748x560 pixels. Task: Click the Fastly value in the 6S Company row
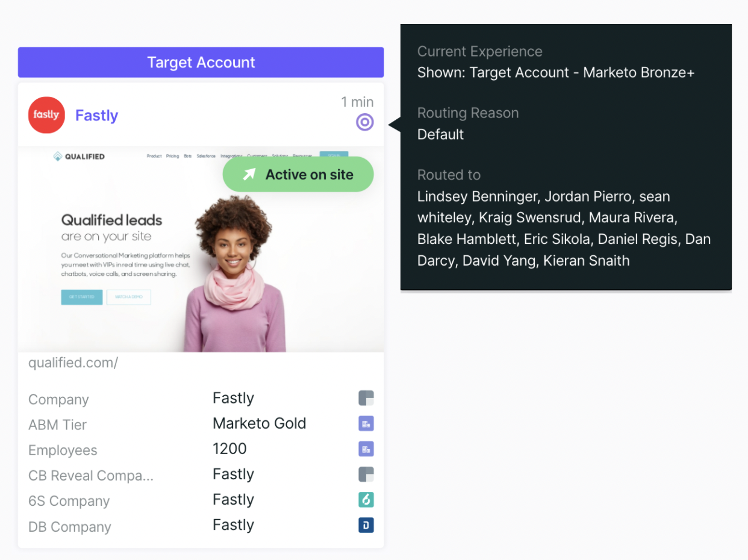click(x=233, y=499)
